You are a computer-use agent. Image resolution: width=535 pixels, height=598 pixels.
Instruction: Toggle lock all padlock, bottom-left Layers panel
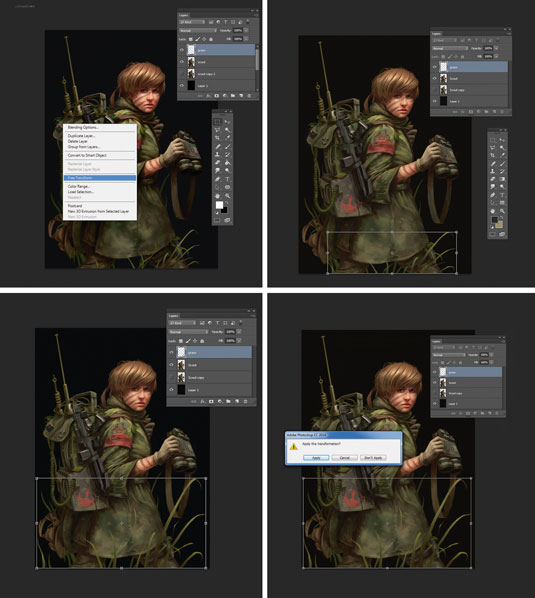pos(202,341)
